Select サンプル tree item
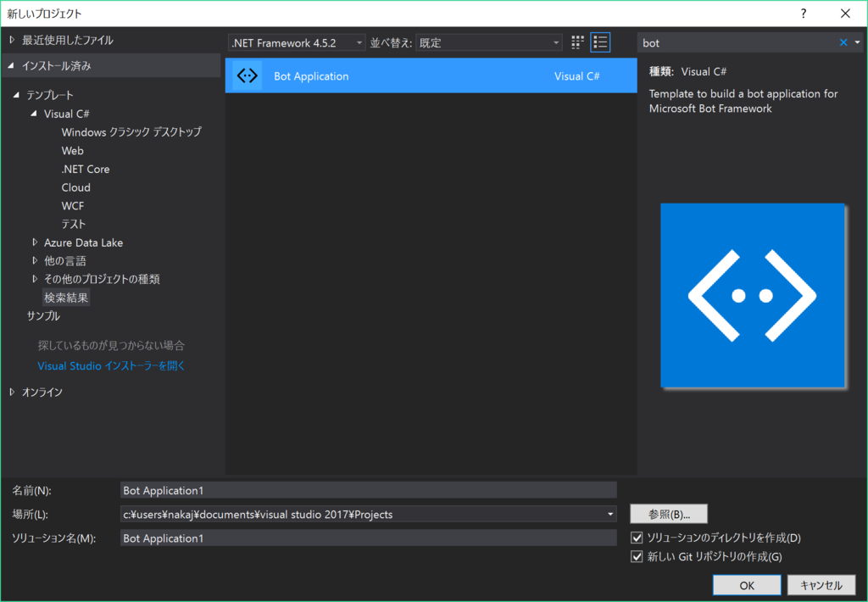 43,315
